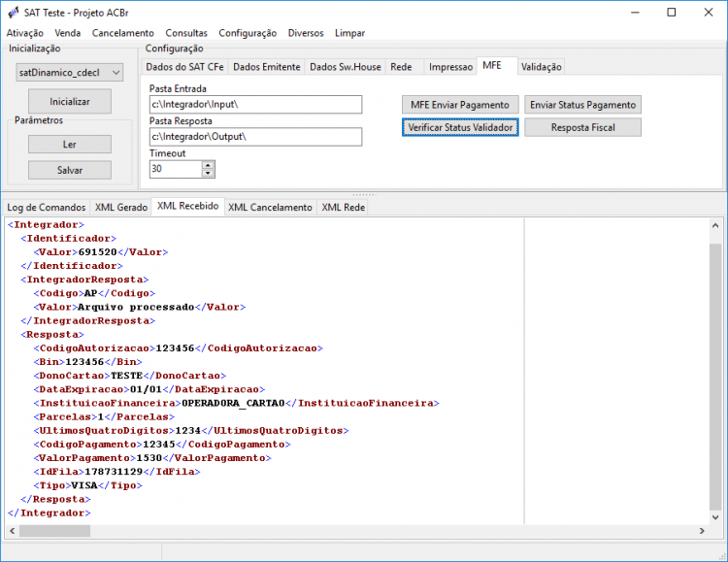Viewport: 728px width, 562px height.
Task: Click the Tipo value VISA
Action: click(x=84, y=485)
